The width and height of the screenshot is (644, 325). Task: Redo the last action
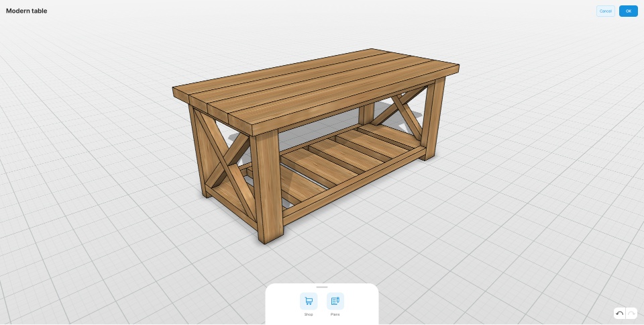click(x=631, y=314)
